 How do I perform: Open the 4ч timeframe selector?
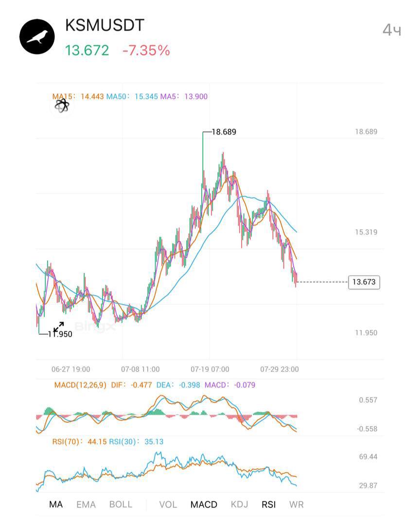[x=392, y=30]
